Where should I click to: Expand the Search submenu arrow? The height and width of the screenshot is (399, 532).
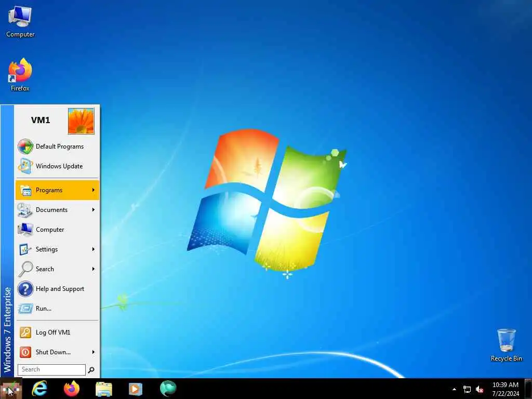[x=94, y=269]
